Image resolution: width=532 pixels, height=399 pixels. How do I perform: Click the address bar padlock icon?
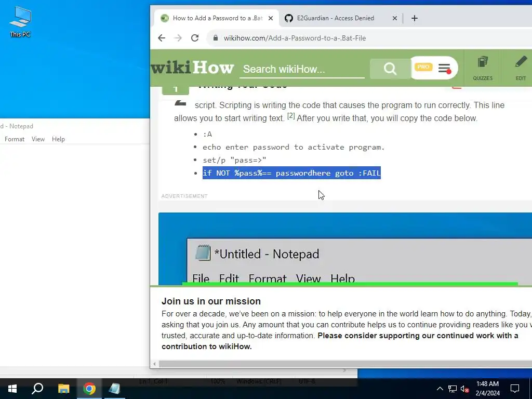pyautogui.click(x=216, y=38)
